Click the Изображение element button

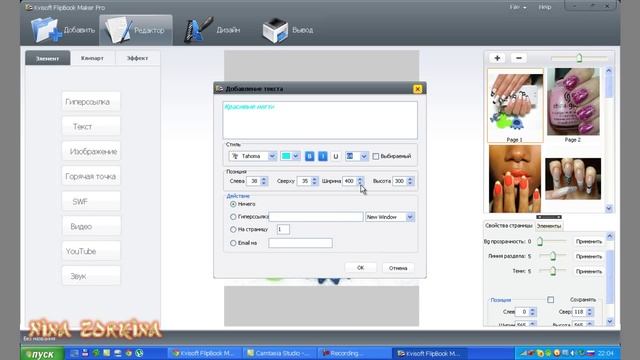pos(91,151)
